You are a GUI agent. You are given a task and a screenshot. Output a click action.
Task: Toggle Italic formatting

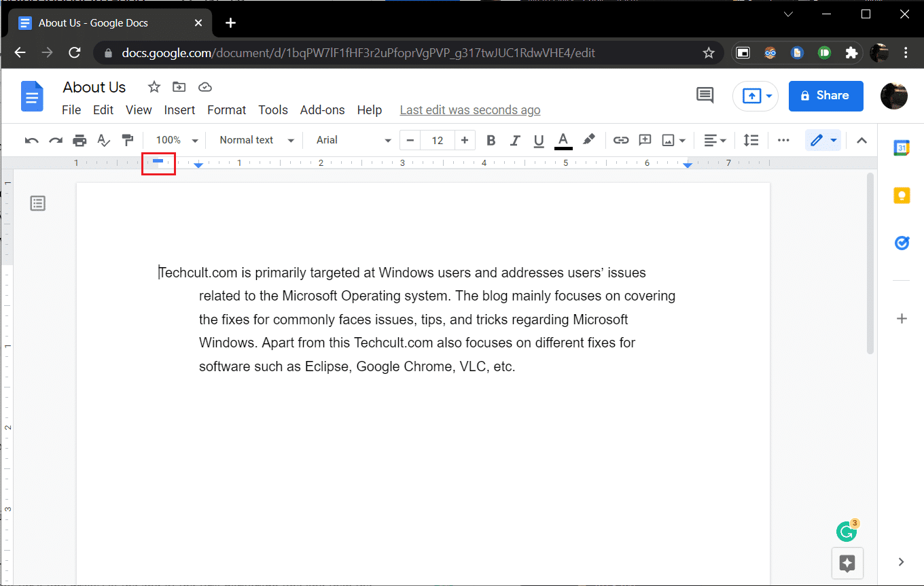(515, 140)
